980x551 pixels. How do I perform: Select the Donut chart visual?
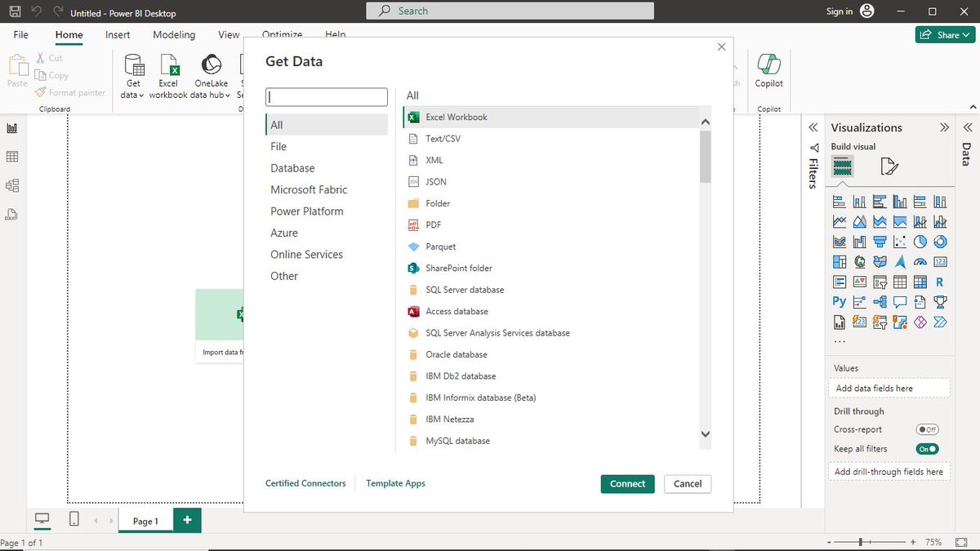(x=940, y=242)
